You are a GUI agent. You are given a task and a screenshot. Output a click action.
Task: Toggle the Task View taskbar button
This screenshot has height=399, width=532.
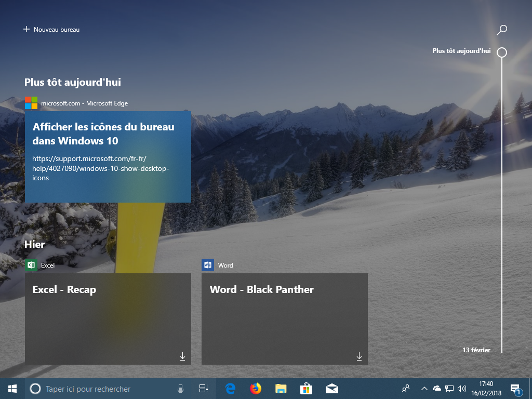pyautogui.click(x=204, y=389)
